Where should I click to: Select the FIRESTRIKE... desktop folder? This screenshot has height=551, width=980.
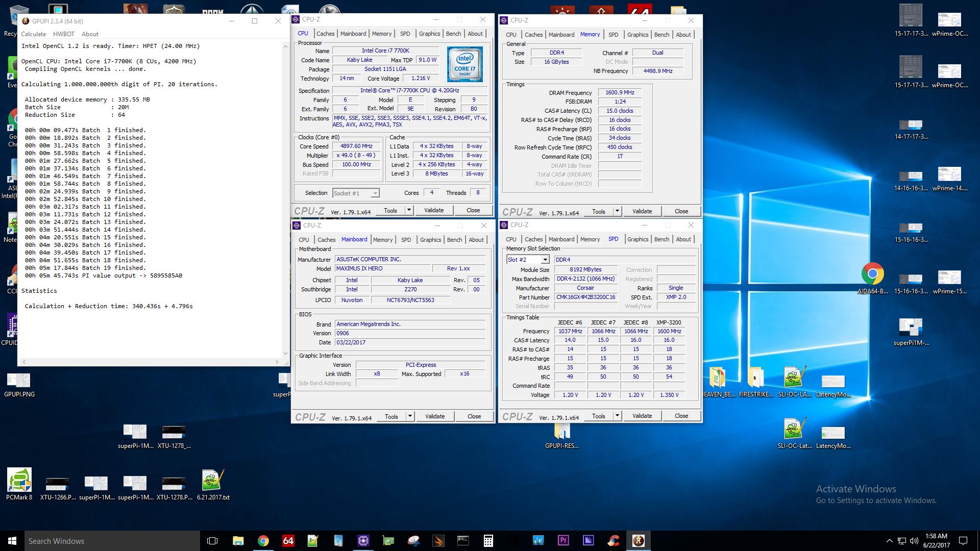[x=756, y=382]
